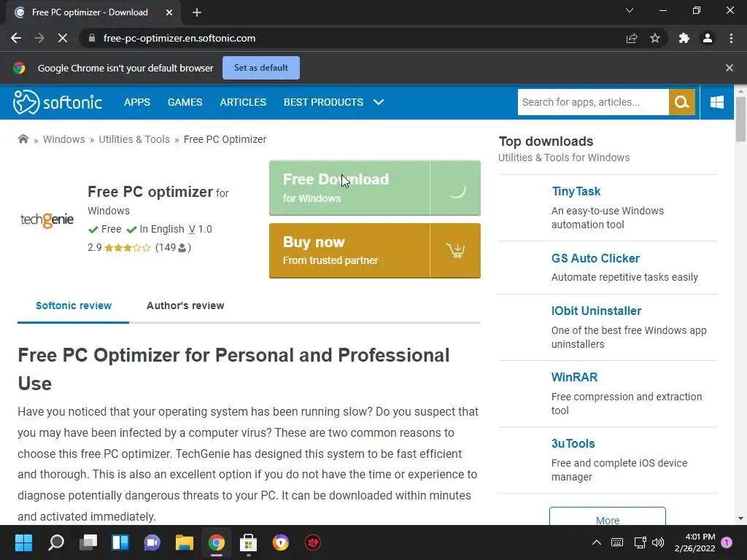The width and height of the screenshot is (747, 560).
Task: Open the APPS menu
Action: (x=137, y=102)
